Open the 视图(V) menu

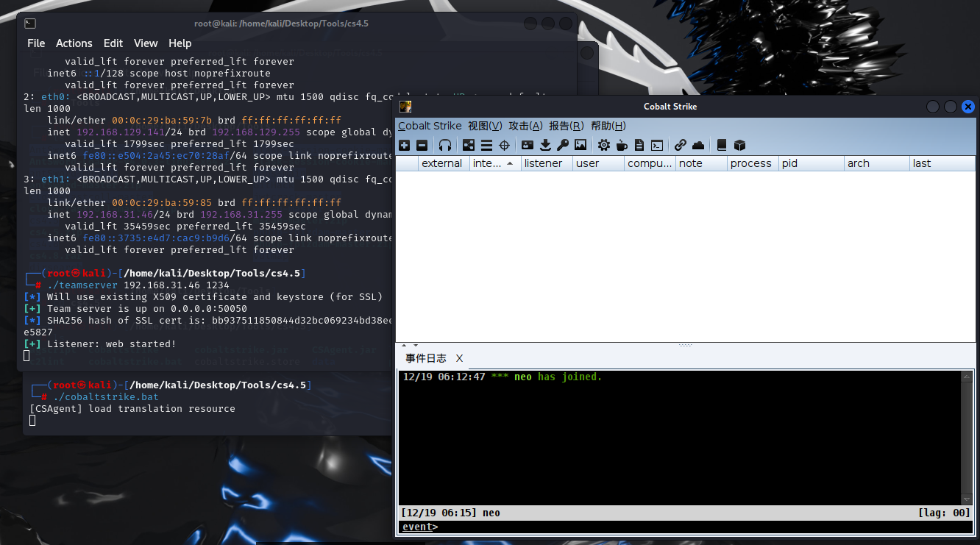click(x=485, y=126)
